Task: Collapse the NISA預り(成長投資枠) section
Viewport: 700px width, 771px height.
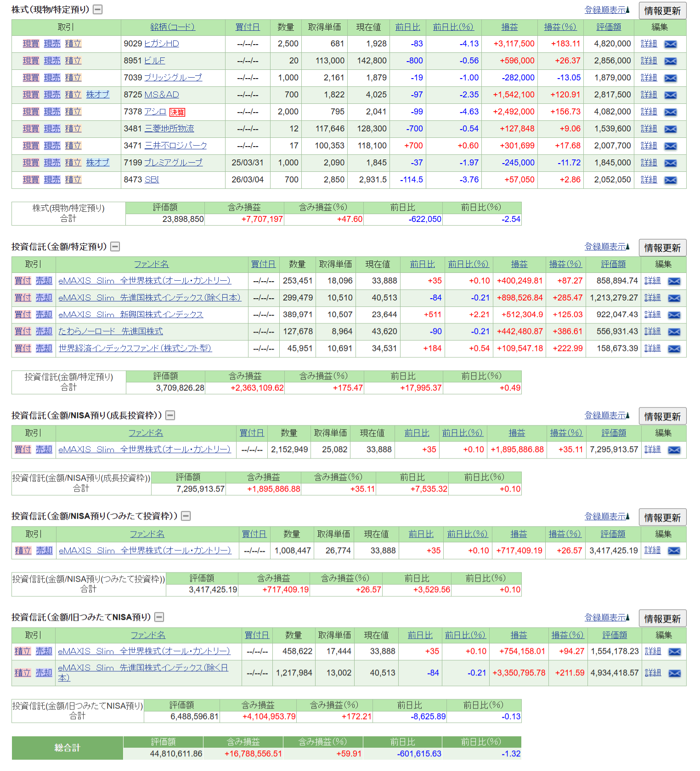Action: click(x=170, y=415)
